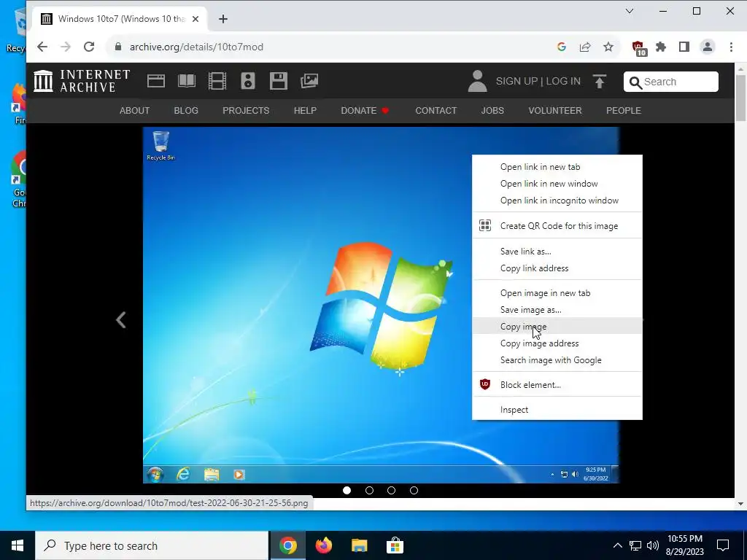This screenshot has height=560, width=747.
Task: Open the Chrome three-dot menu
Action: click(x=731, y=47)
